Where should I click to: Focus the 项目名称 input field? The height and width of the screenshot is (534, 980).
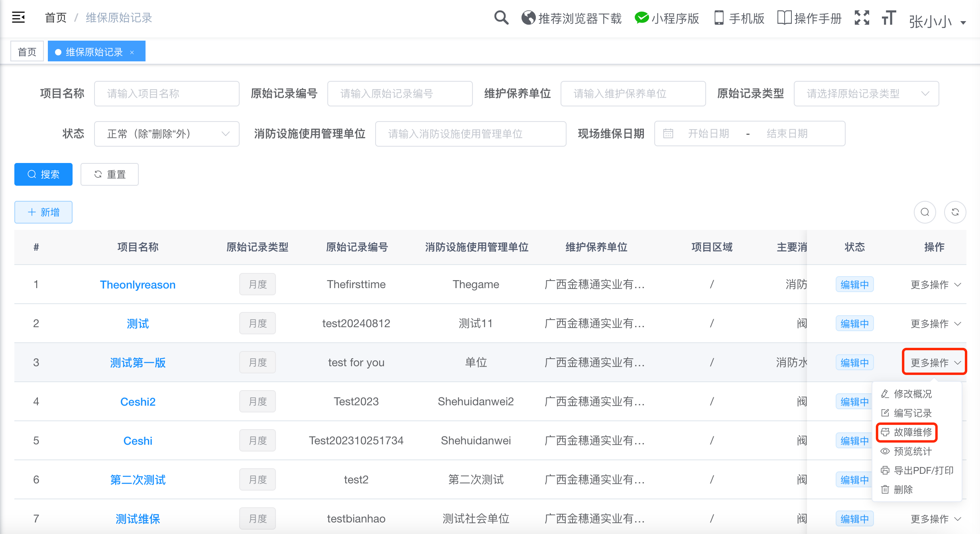(167, 94)
